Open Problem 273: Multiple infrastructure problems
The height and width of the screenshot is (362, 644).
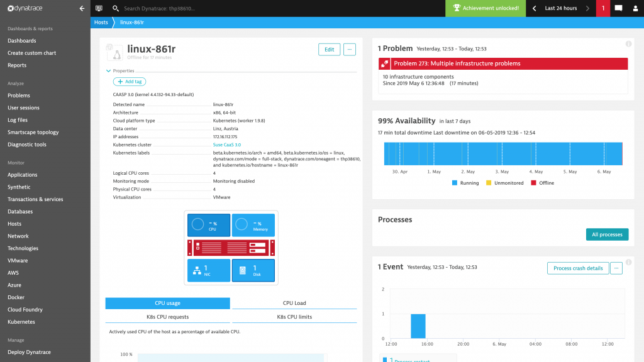click(503, 63)
